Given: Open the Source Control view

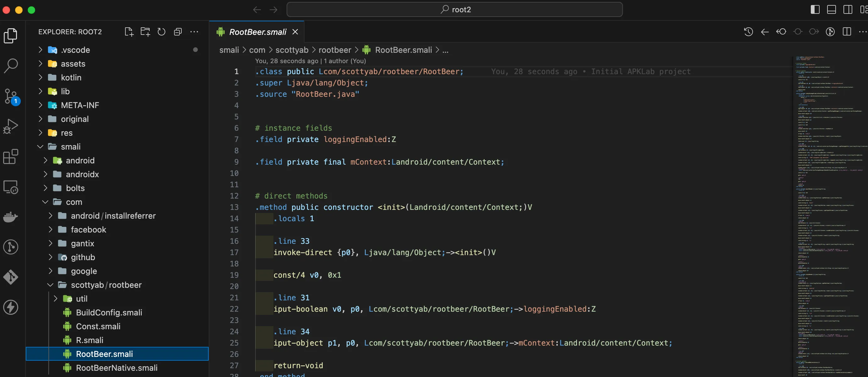Looking at the screenshot, I should click(x=11, y=96).
